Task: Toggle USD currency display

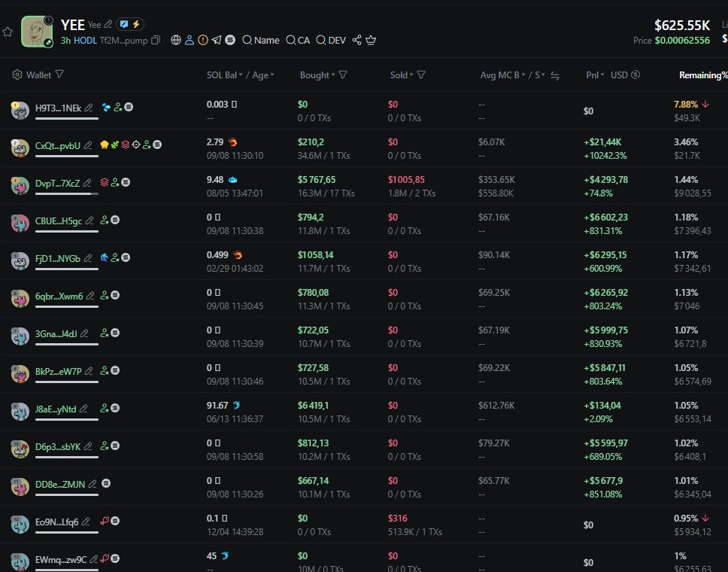Action: point(625,75)
